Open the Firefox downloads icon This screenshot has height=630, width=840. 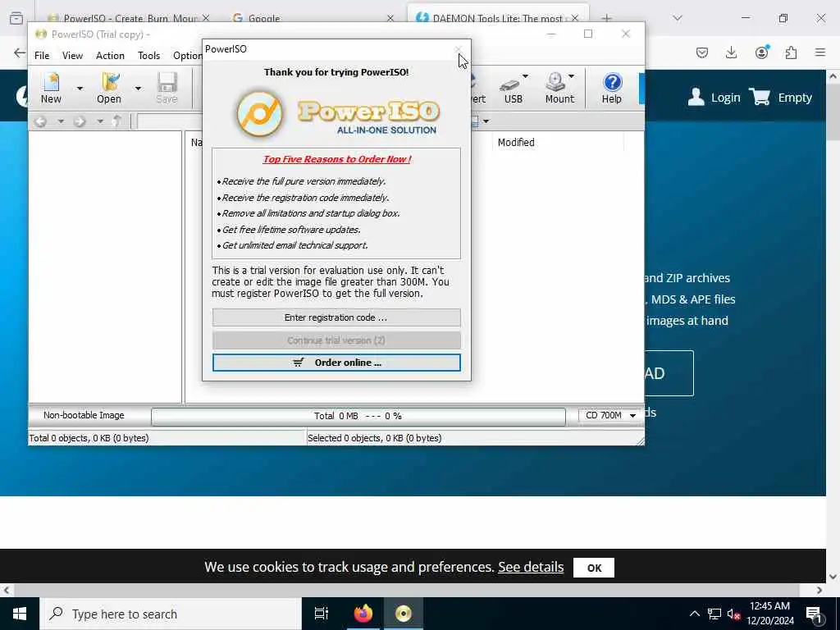tap(731, 52)
